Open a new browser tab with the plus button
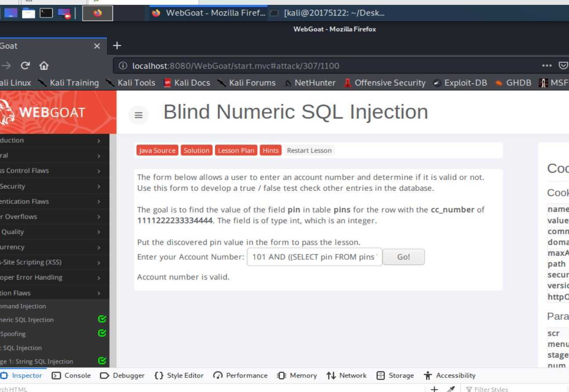The width and height of the screenshot is (569, 392). pyautogui.click(x=117, y=46)
